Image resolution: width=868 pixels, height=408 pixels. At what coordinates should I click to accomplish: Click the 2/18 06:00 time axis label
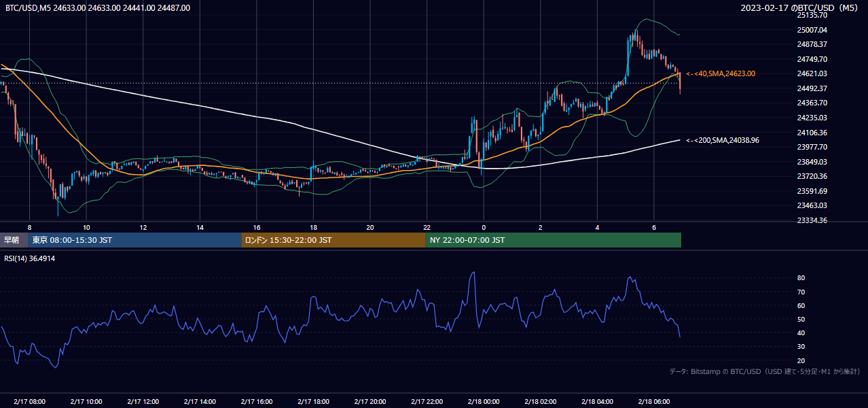654,402
